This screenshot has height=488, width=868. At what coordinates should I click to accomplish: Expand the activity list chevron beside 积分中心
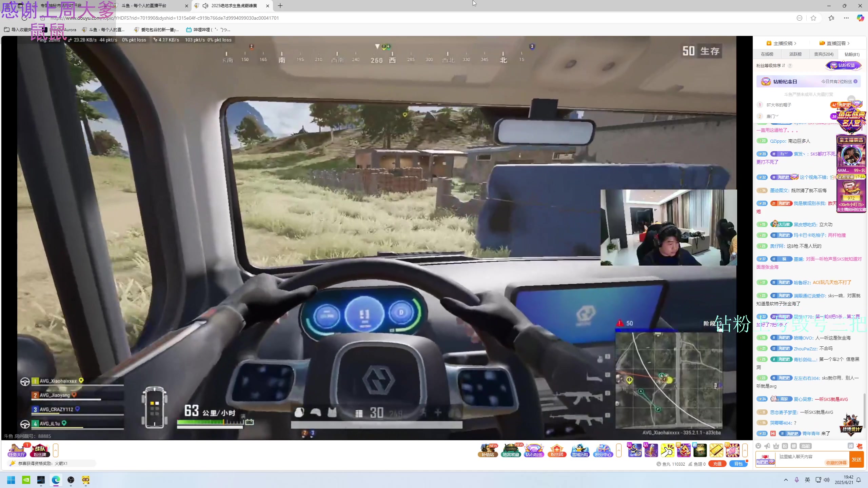point(619,450)
